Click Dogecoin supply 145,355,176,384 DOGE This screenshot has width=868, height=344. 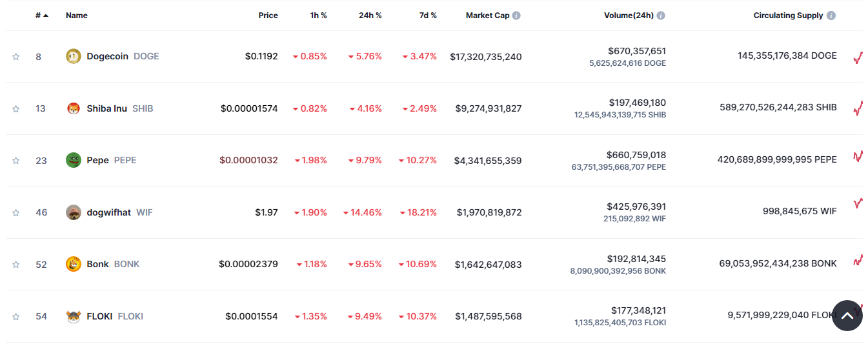[787, 56]
